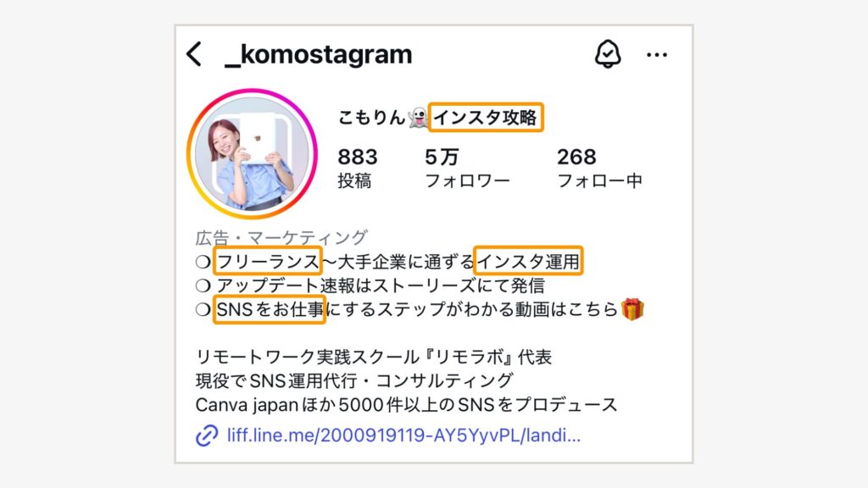
Task: Open the liff.line.me profile link
Action: click(x=403, y=435)
